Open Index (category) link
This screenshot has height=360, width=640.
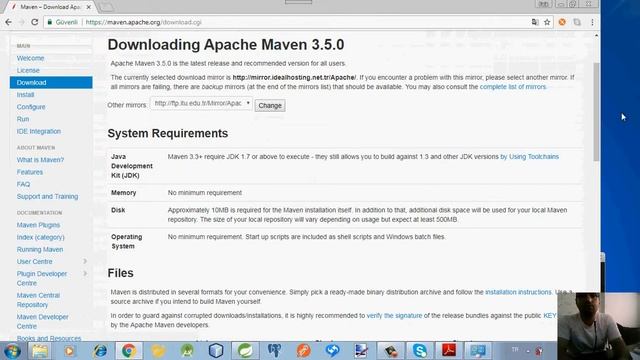point(40,238)
